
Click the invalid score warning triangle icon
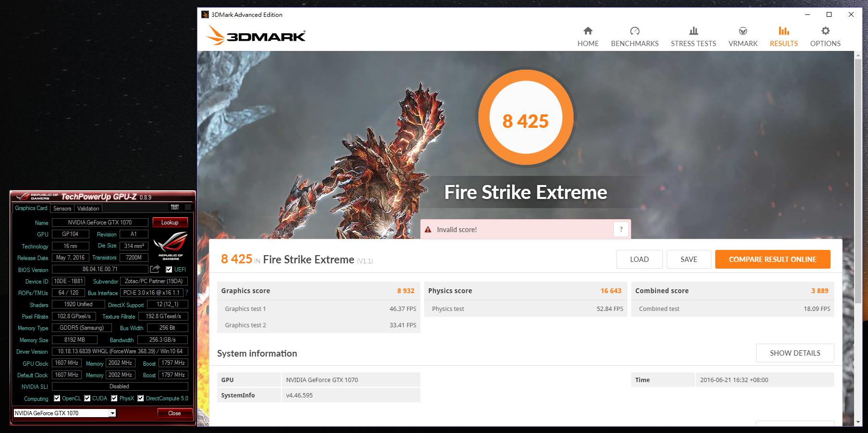(x=428, y=230)
